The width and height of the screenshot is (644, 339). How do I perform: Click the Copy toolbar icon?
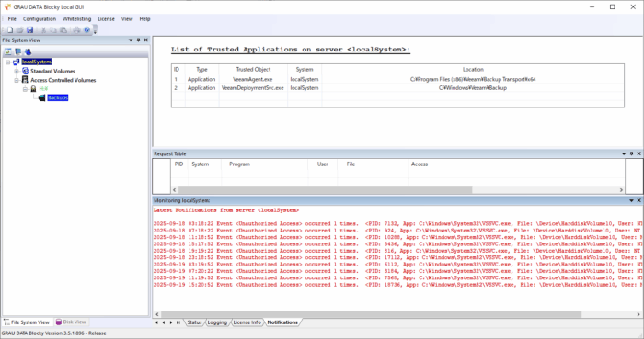pos(53,30)
